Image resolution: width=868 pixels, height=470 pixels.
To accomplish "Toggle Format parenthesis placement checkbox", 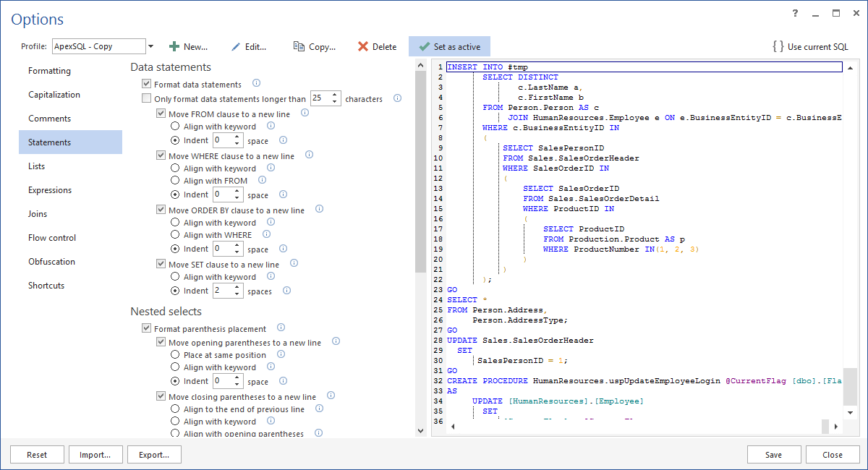I will 147,328.
